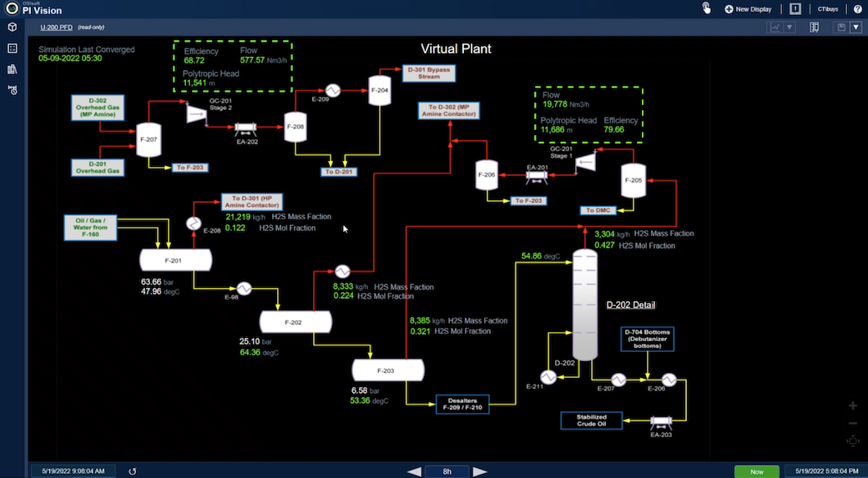Click the green Now button
Screen dimensions: 868x478
pos(756,471)
